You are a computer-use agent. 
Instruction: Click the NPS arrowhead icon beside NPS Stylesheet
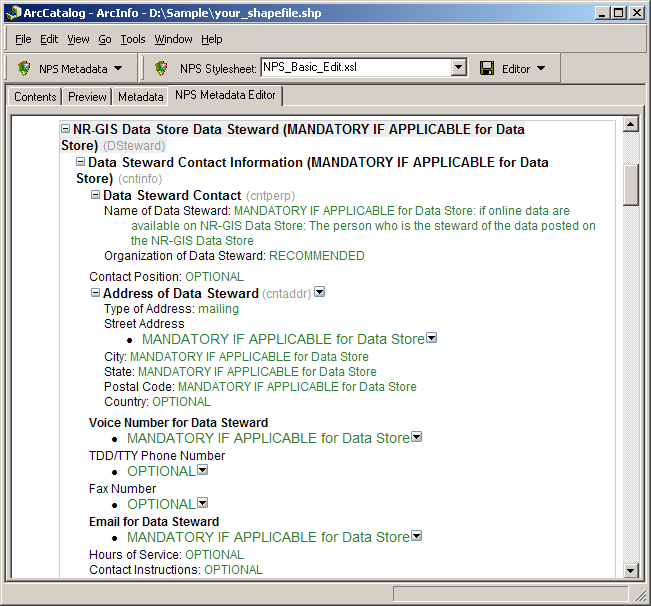pos(161,68)
